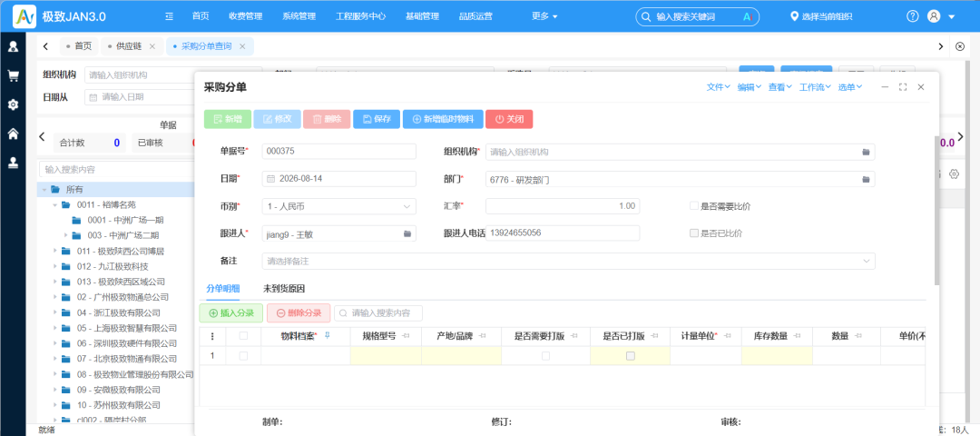Open the folder picker in 跟进人 field
Screen dimensions: 980x436
407,233
